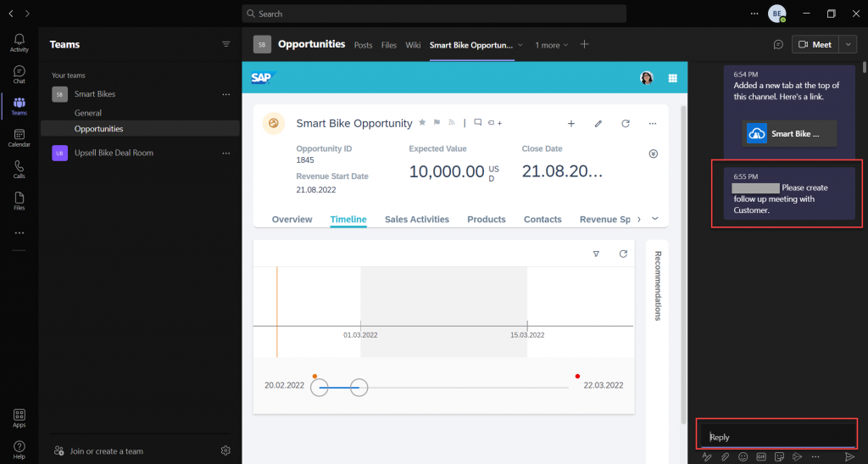The height and width of the screenshot is (464, 868).
Task: Open settings and more ellipsis in title bar
Action: click(x=754, y=14)
